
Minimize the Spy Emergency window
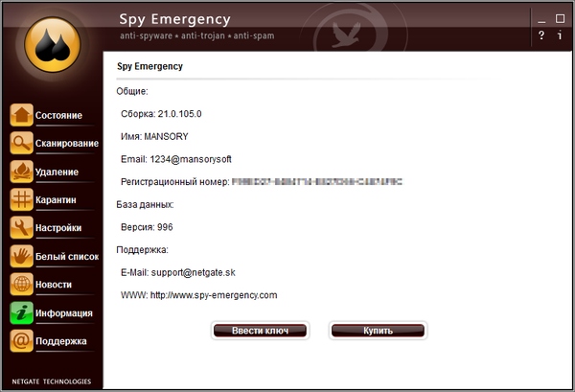tap(541, 18)
